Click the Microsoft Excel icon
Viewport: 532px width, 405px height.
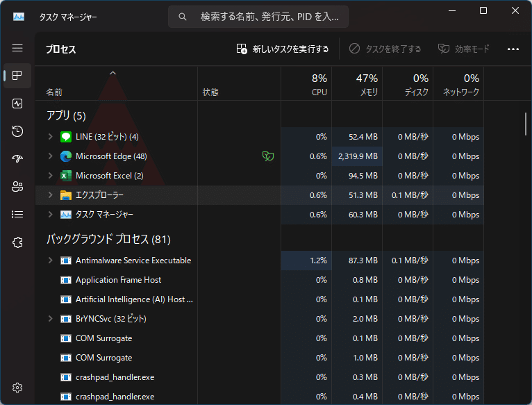(66, 176)
